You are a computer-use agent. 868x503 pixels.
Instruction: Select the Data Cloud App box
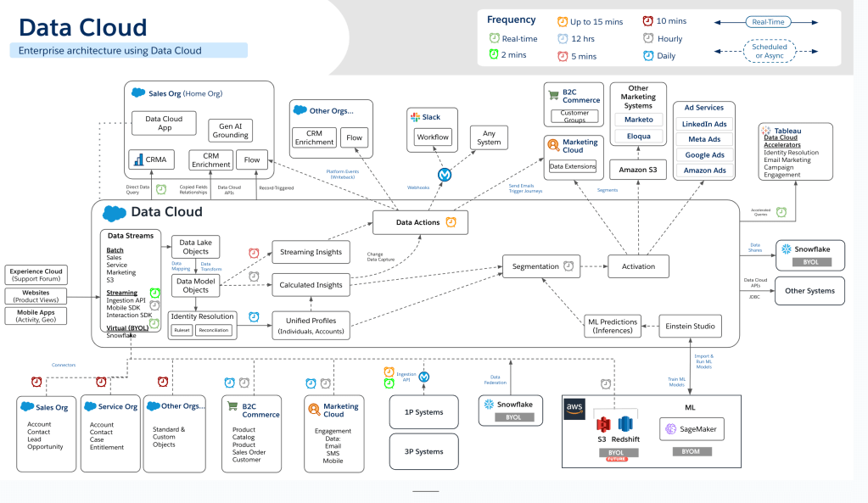[x=164, y=123]
